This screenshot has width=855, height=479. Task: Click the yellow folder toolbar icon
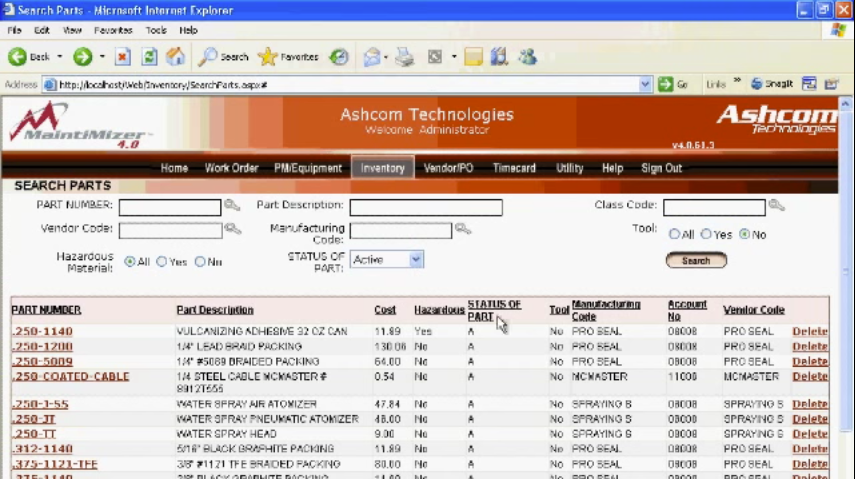click(x=473, y=57)
